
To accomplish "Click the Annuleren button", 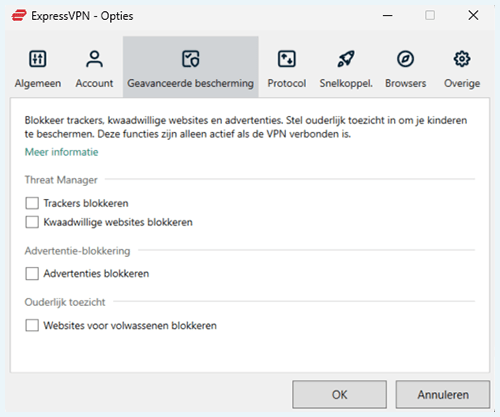I will click(x=443, y=395).
